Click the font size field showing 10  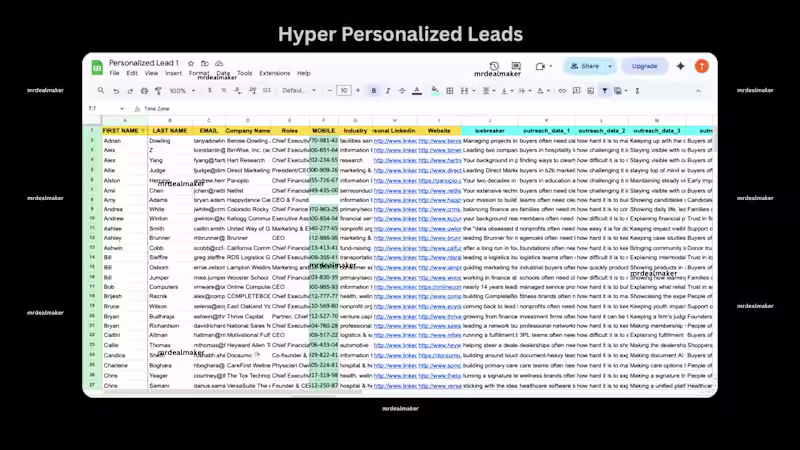pos(344,90)
